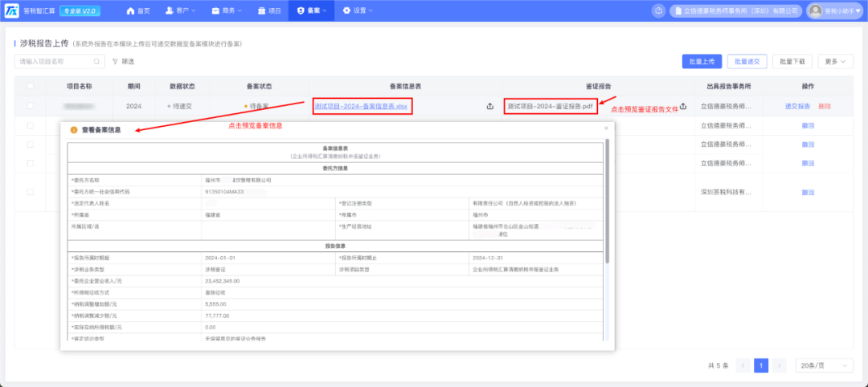Click the 递交报告 link

(x=797, y=106)
